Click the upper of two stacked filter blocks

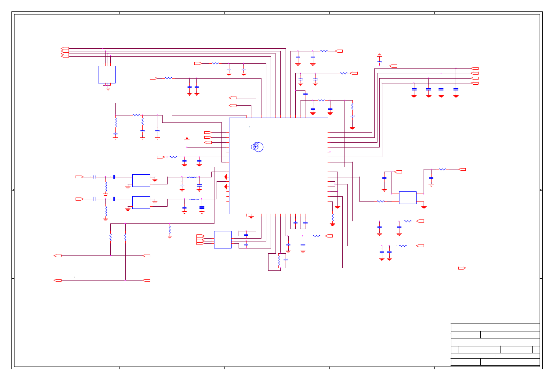coord(141,180)
